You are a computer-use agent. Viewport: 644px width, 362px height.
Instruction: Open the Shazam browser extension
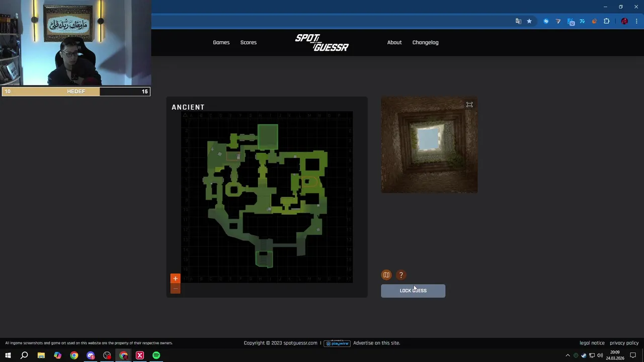pyautogui.click(x=546, y=21)
